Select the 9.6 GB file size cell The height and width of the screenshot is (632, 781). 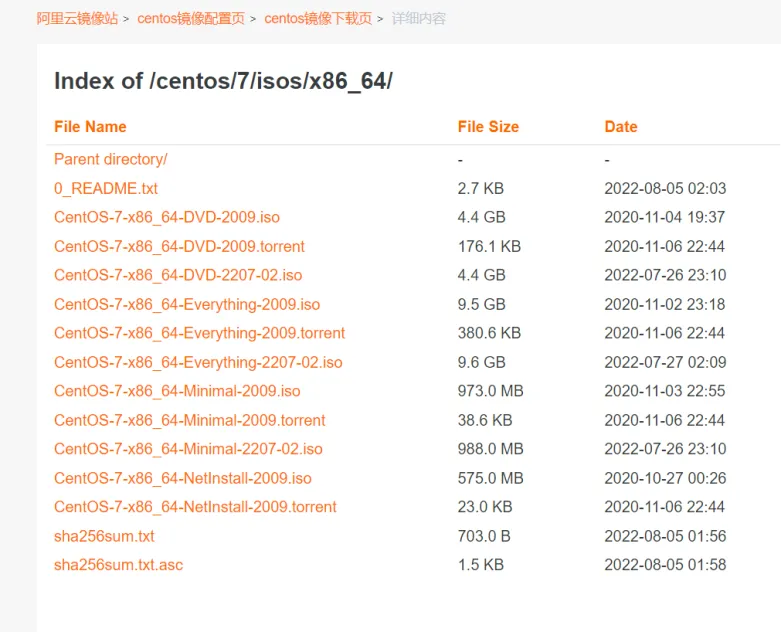(482, 362)
